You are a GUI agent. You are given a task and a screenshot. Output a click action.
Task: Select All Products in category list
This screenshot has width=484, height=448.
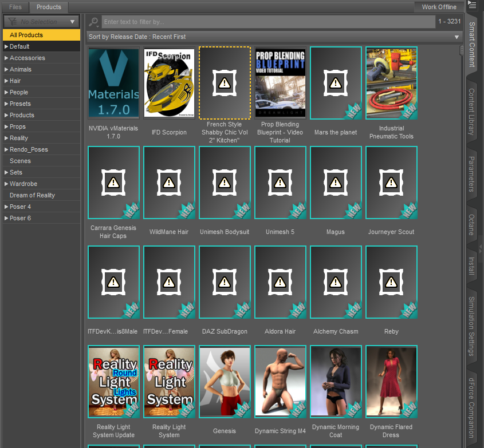tap(41, 35)
